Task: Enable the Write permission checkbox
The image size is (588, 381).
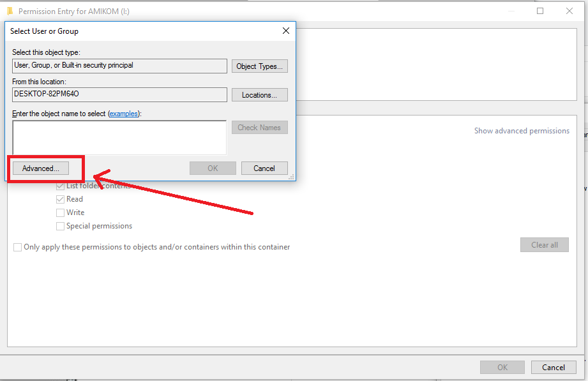Action: [x=59, y=212]
